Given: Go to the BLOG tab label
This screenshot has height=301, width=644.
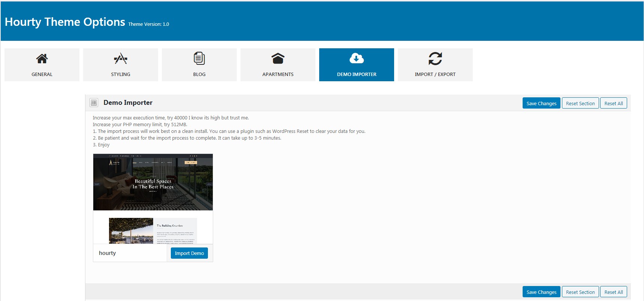Looking at the screenshot, I should point(199,75).
